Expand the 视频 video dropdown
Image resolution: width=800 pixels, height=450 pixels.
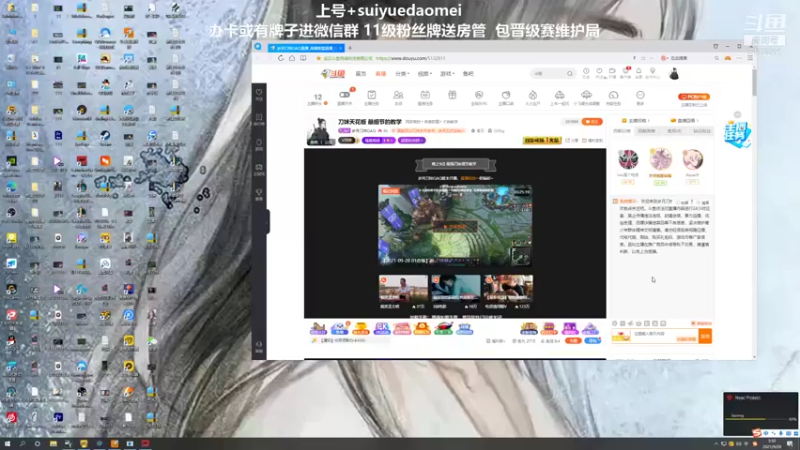click(x=424, y=74)
